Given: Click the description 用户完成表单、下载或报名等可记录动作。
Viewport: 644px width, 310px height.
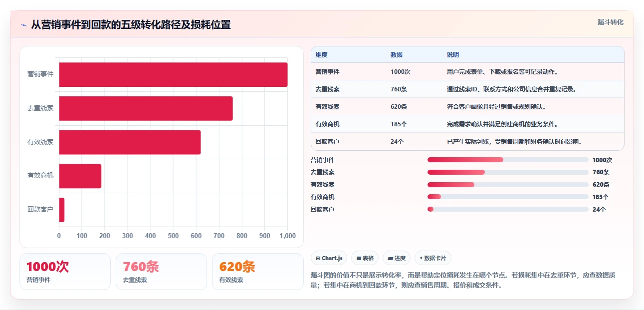Looking at the screenshot, I should 502,72.
